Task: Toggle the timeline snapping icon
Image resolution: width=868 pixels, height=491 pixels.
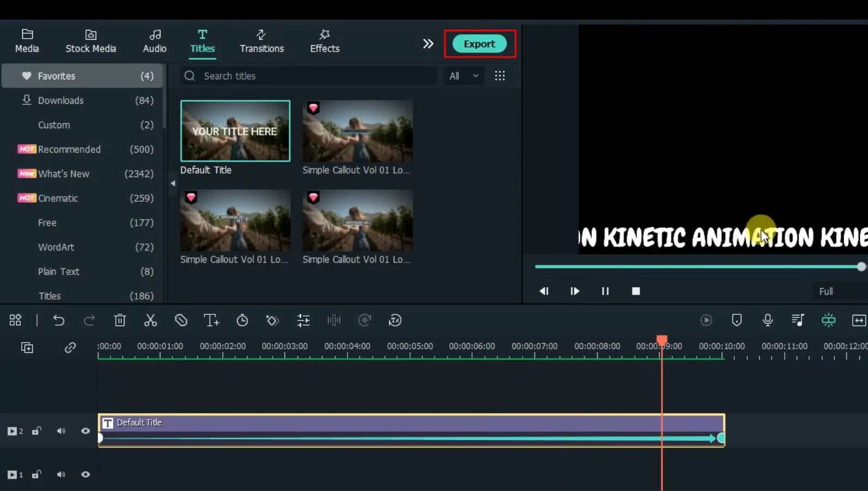Action: [828, 320]
